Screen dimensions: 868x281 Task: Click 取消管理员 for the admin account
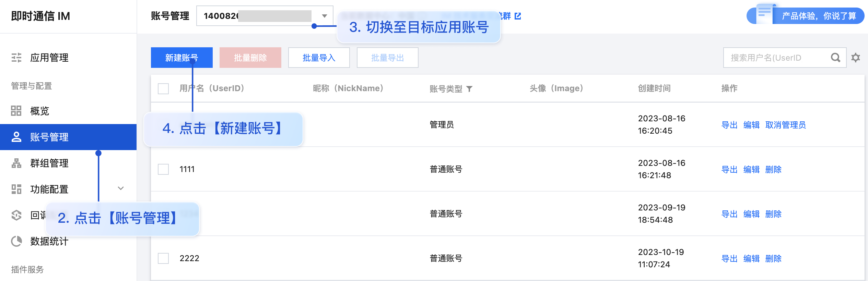[x=785, y=125]
